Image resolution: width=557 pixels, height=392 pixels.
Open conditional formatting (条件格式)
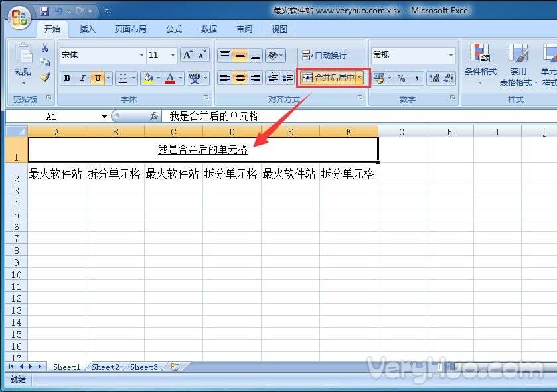(480, 64)
